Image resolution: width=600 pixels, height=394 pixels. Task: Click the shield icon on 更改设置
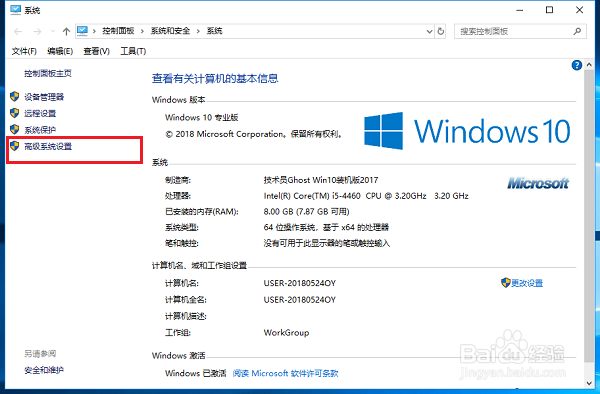pyautogui.click(x=505, y=283)
